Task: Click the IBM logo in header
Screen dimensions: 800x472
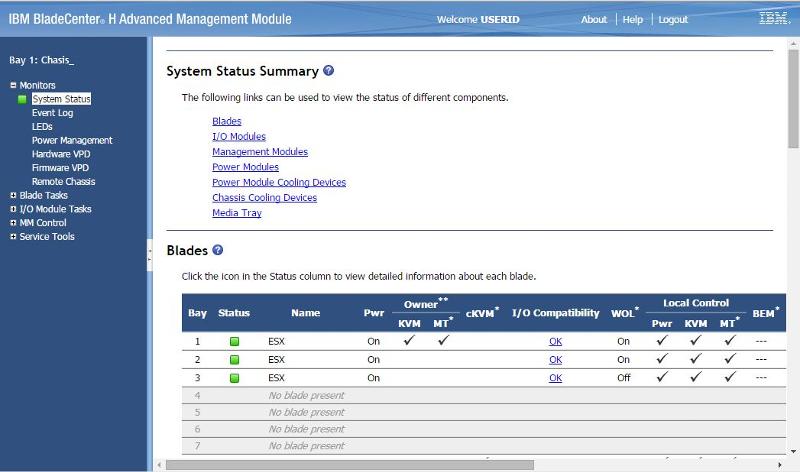Action: pyautogui.click(x=774, y=18)
